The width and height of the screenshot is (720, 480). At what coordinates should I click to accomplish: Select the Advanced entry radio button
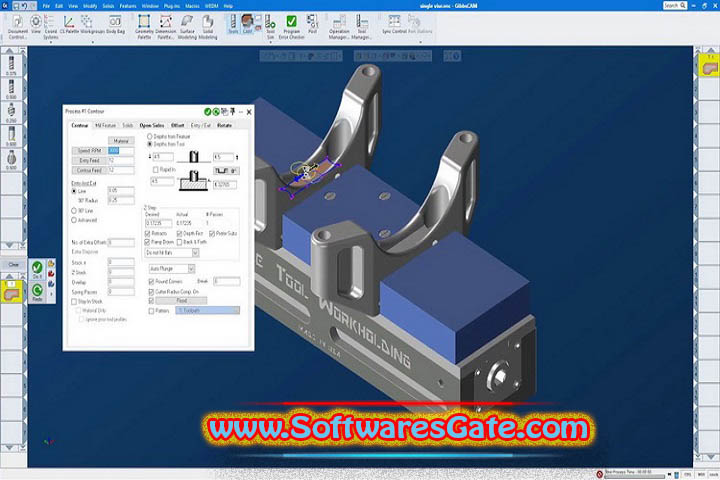(74, 220)
